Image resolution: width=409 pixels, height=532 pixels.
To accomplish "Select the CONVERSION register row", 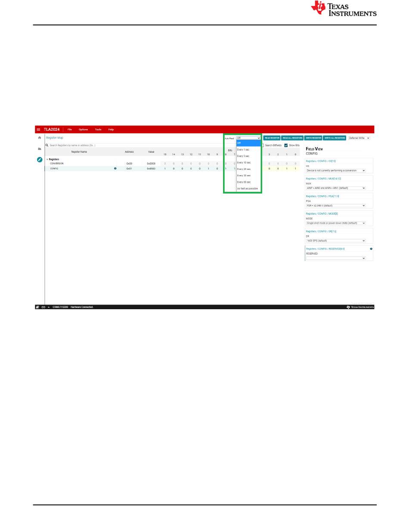I will tap(172, 163).
